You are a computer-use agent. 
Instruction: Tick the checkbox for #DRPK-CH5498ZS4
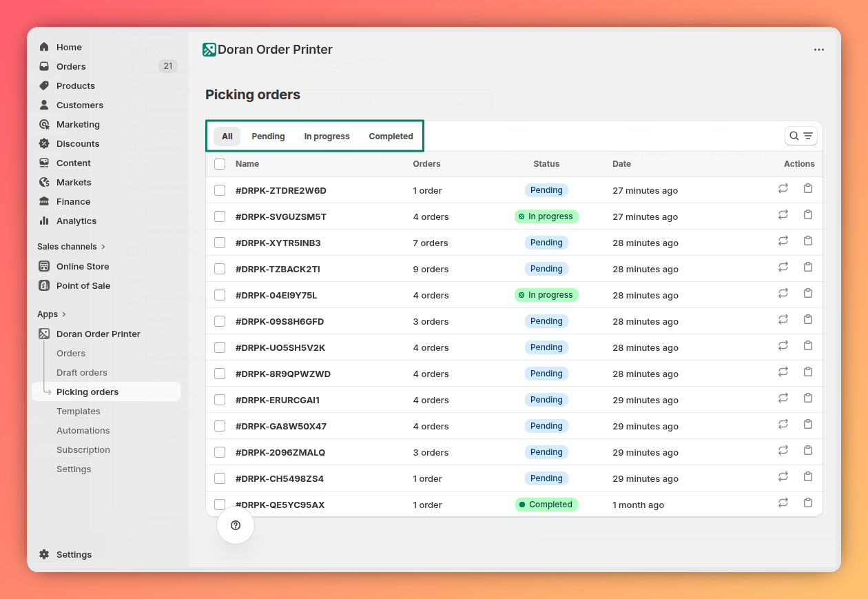220,478
